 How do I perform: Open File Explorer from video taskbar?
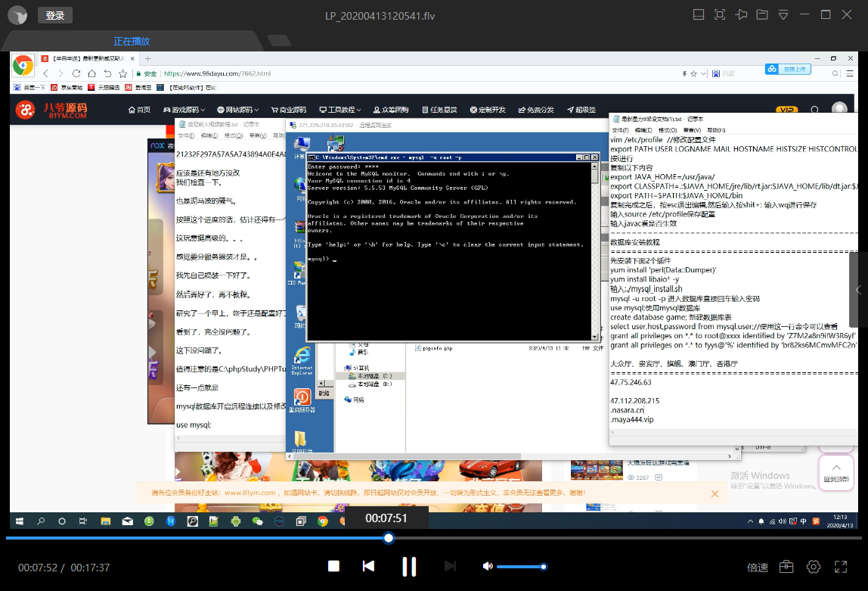pos(105,521)
